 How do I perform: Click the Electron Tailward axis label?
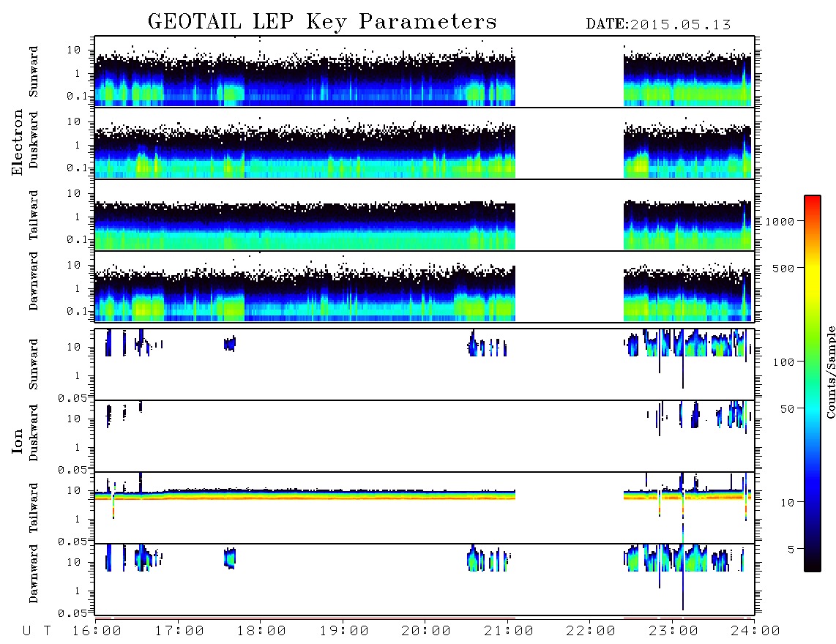tap(34, 215)
